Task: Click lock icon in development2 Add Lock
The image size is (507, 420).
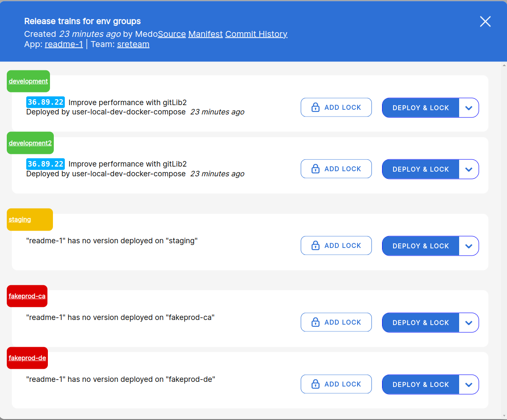Action: (315, 169)
